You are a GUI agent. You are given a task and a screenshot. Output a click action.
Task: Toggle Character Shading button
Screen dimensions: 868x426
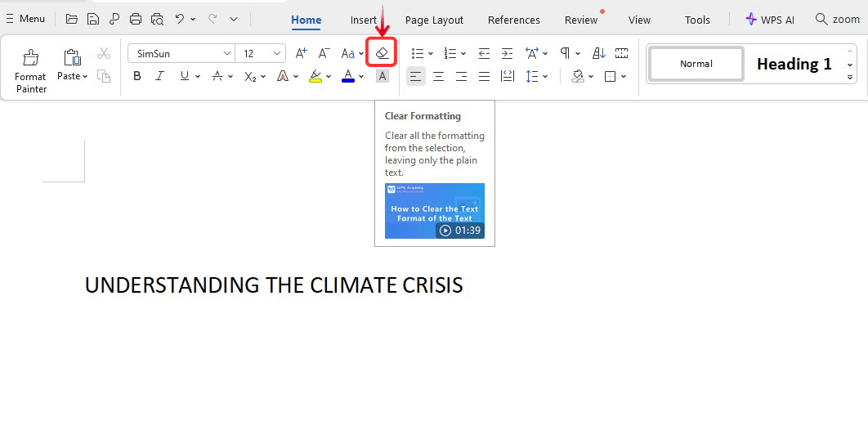tap(382, 76)
